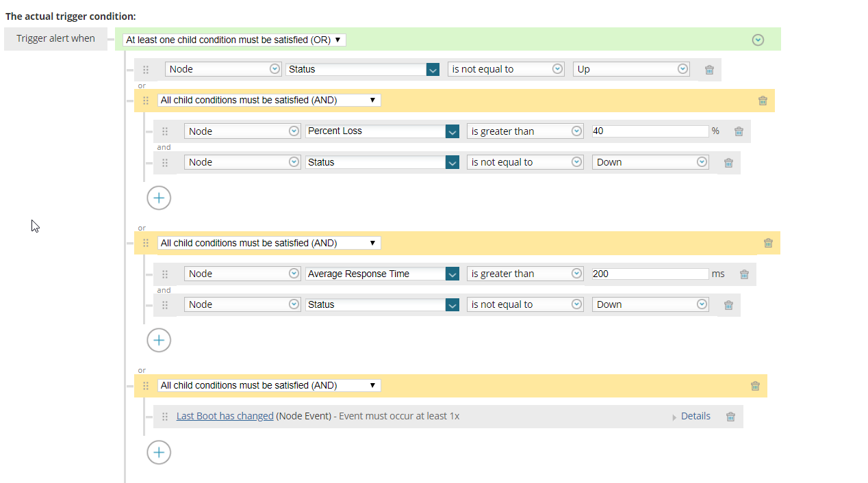
Task: Add a condition to the Percent Loss group
Action: tap(159, 198)
